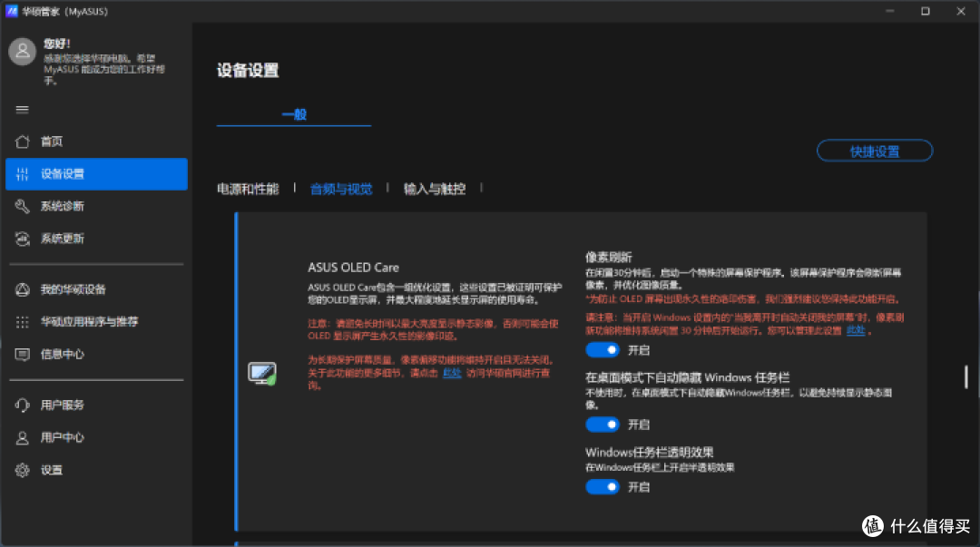
Task: Select 设备设置 in the sidebar
Action: click(x=96, y=174)
